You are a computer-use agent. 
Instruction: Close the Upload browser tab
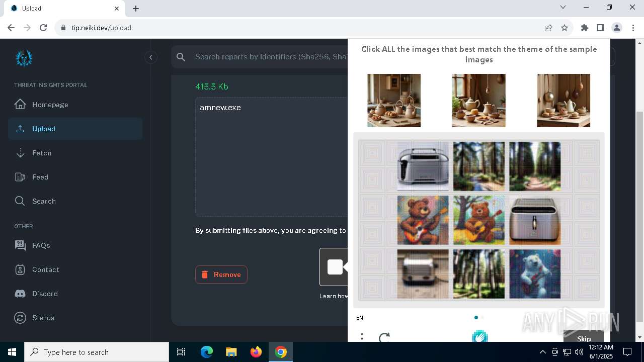pos(117,9)
